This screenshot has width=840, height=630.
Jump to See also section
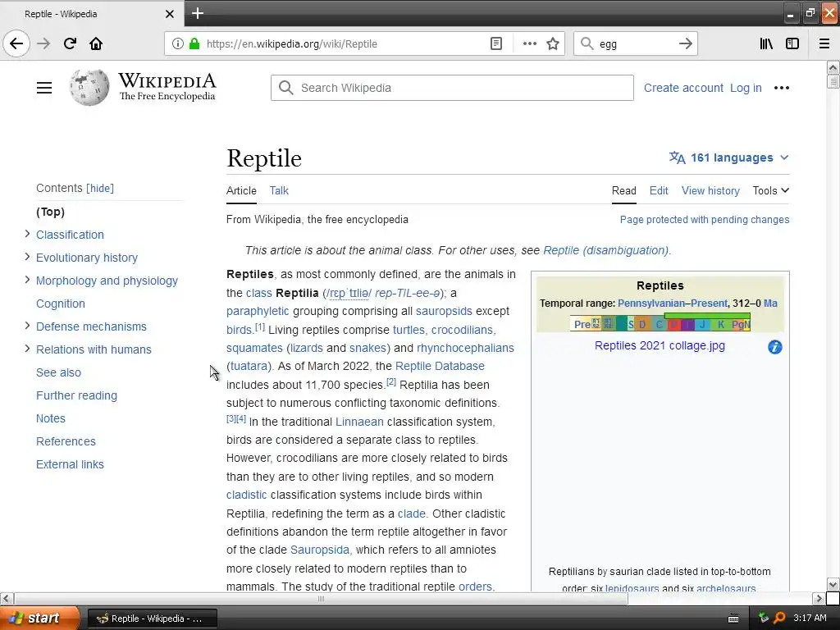pyautogui.click(x=58, y=372)
